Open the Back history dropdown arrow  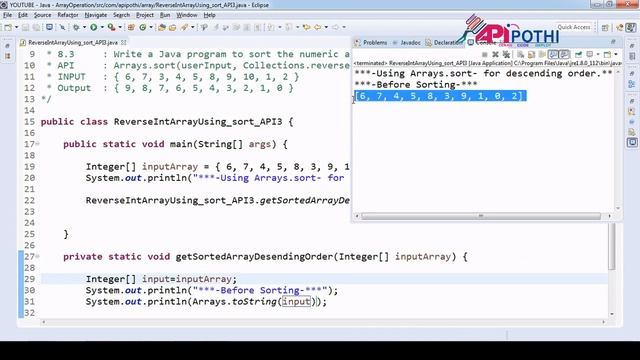point(326,27)
